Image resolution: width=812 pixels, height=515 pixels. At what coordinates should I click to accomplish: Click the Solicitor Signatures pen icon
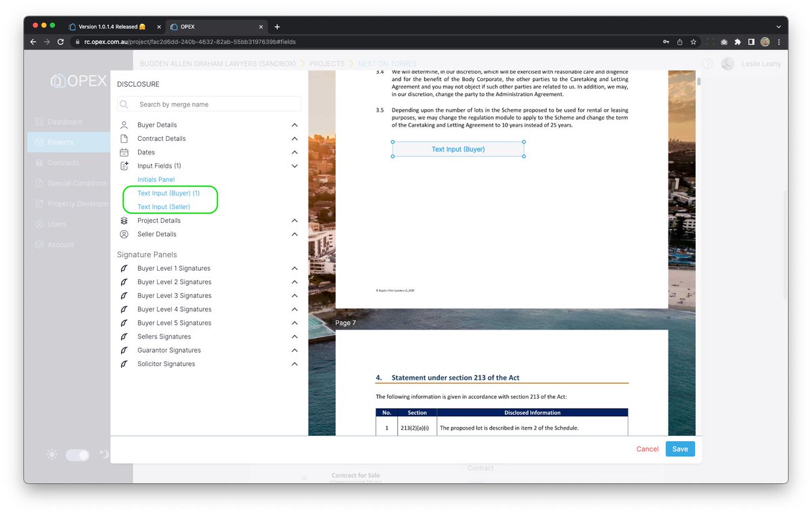(x=123, y=363)
